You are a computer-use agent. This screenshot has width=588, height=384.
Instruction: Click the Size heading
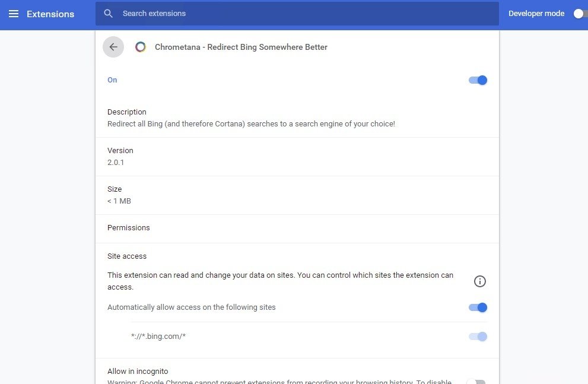point(115,189)
